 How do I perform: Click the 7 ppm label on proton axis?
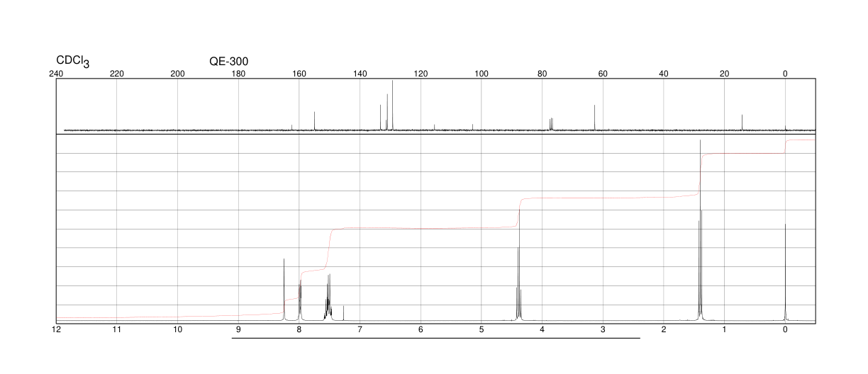tap(360, 330)
